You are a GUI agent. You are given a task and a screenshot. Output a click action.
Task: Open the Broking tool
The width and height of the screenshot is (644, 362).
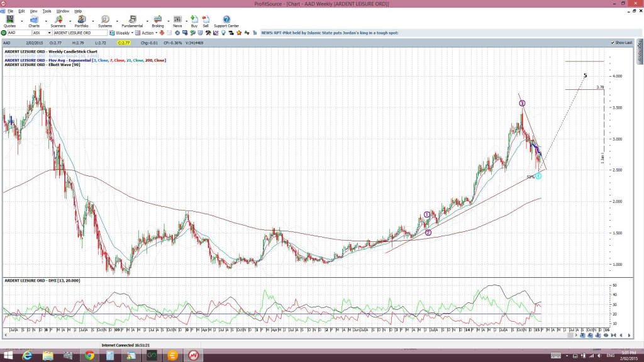point(158,21)
